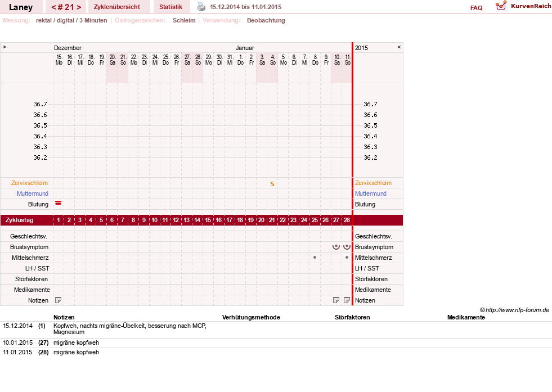
Task: Click the Zyklustag row label
Action: [19, 220]
